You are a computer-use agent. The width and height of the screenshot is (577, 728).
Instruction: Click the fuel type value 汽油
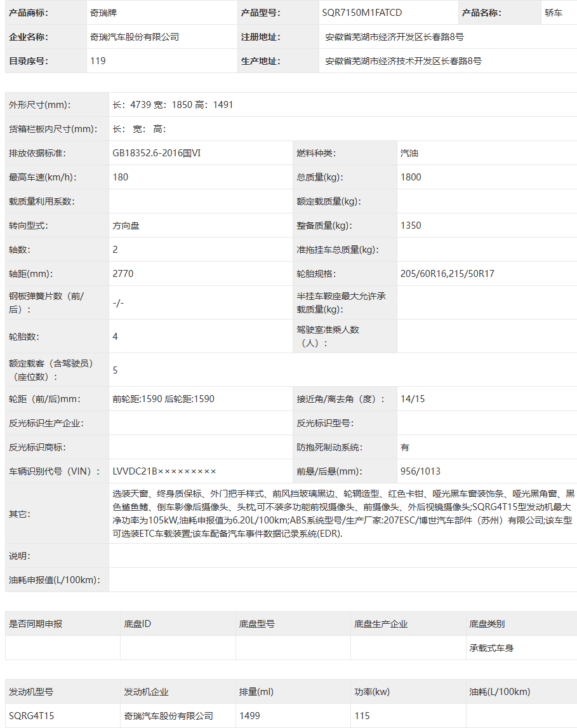pos(409,153)
